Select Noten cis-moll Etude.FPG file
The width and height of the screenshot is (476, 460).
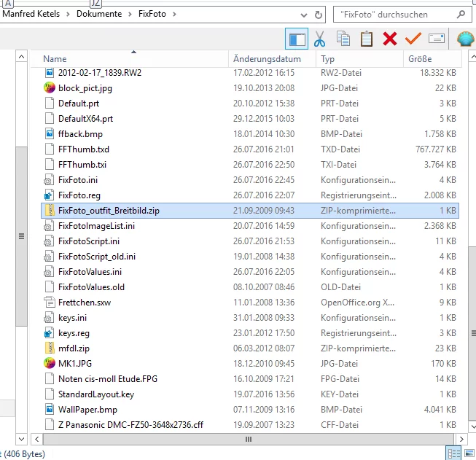(x=108, y=378)
